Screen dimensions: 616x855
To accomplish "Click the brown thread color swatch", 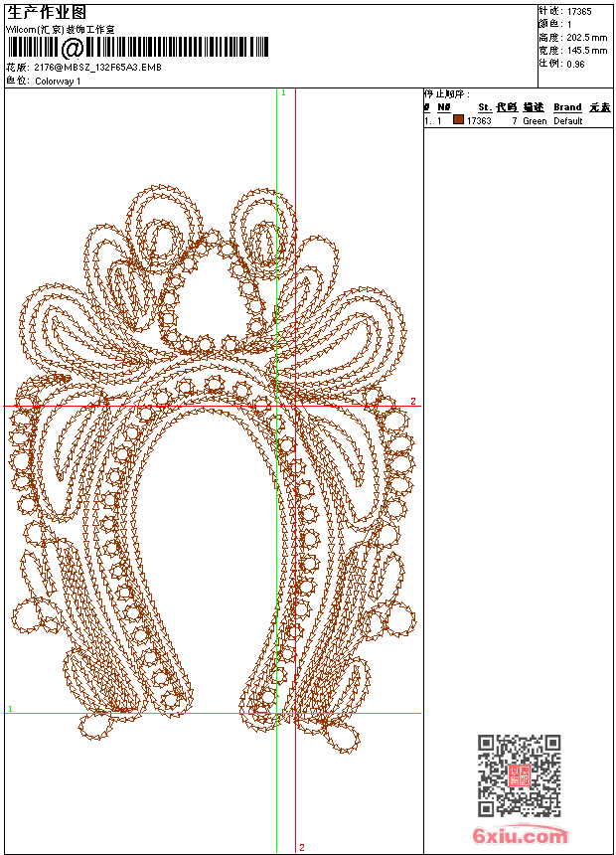I will 458,120.
